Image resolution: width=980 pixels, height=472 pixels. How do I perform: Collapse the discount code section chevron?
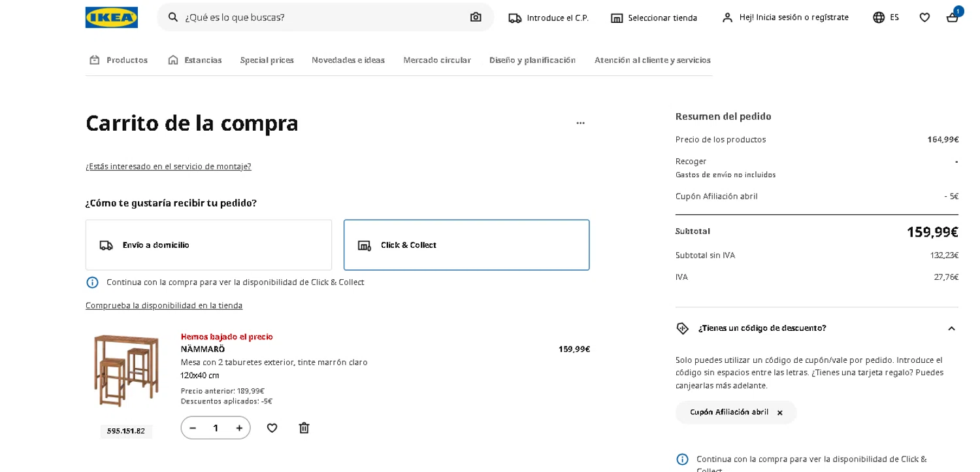coord(951,328)
